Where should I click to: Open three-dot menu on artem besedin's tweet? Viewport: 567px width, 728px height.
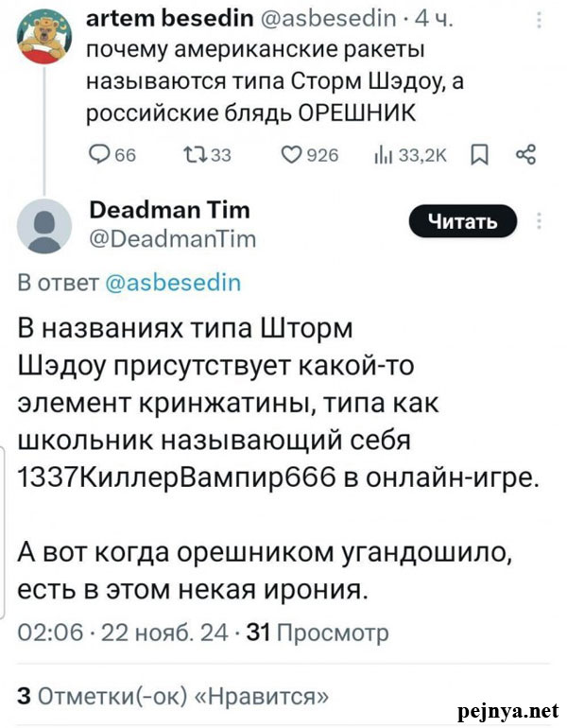tap(538, 21)
